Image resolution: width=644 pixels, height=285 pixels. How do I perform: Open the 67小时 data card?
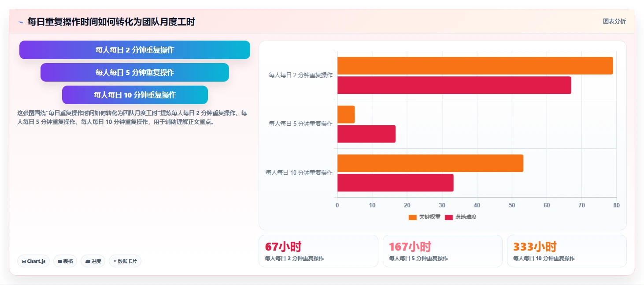coord(318,251)
